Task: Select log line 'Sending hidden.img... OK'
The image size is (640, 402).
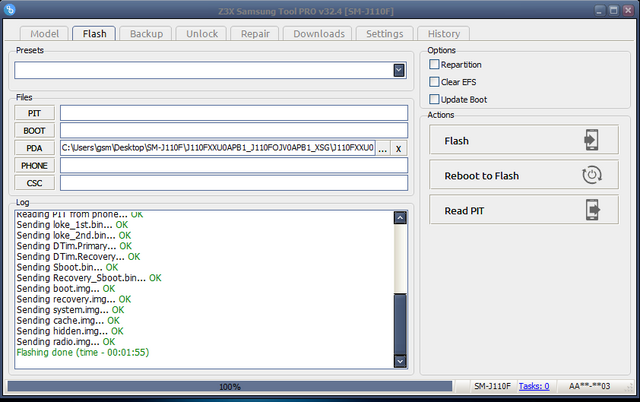Action: click(70, 331)
